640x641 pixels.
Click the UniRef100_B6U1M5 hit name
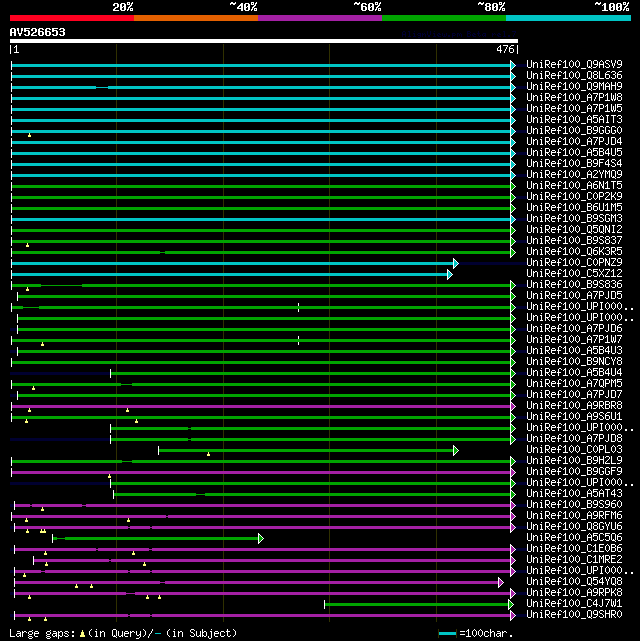(574, 208)
